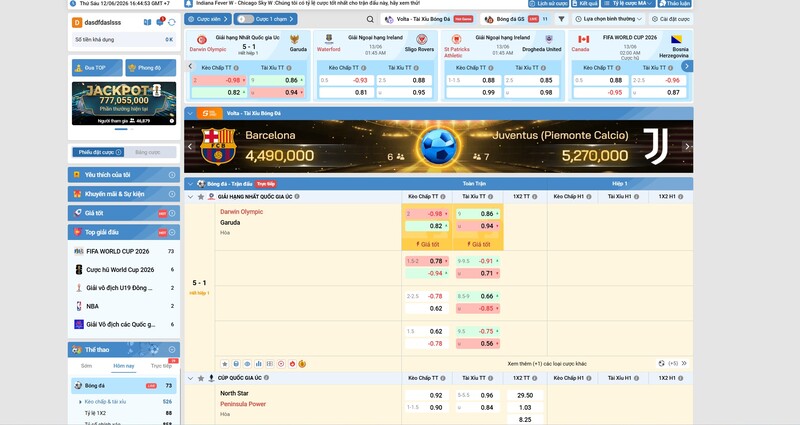This screenshot has width=800, height=425.
Task: Bet North Star 1X2 odds 29.50
Action: 525,395
